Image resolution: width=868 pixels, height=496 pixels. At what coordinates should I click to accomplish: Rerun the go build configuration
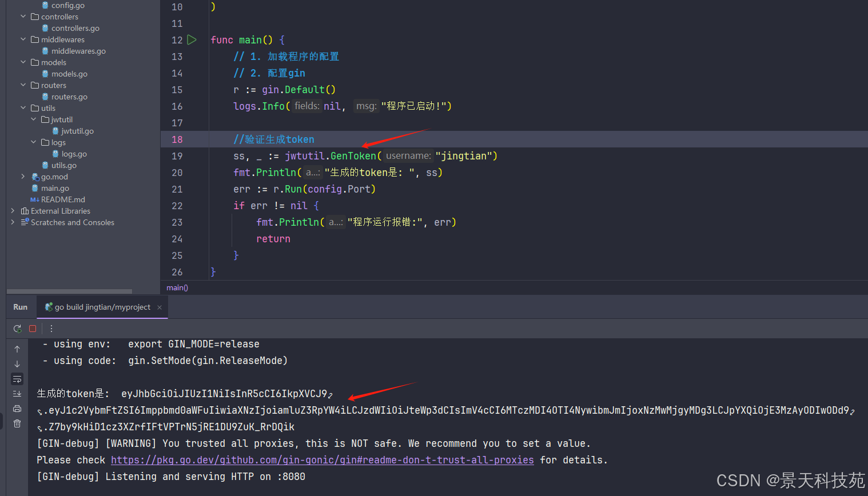pos(18,329)
